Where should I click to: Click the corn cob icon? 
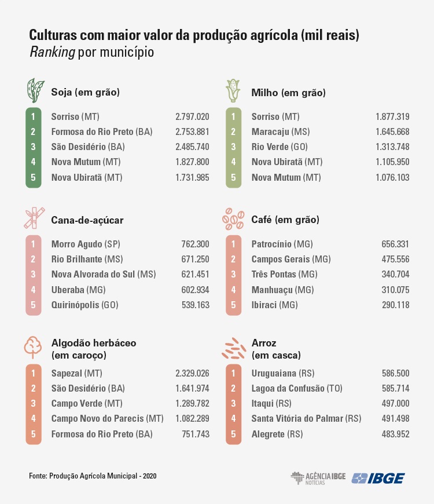[x=233, y=90]
